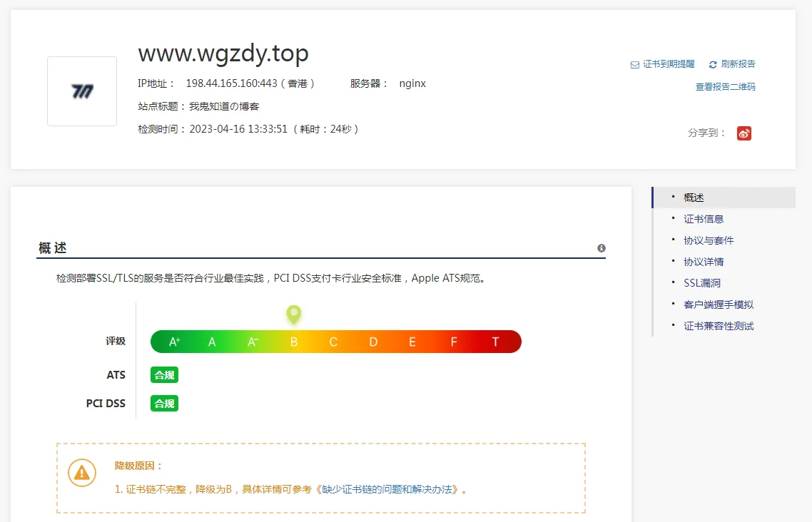Jump to SSL漏洞 section

(x=701, y=283)
